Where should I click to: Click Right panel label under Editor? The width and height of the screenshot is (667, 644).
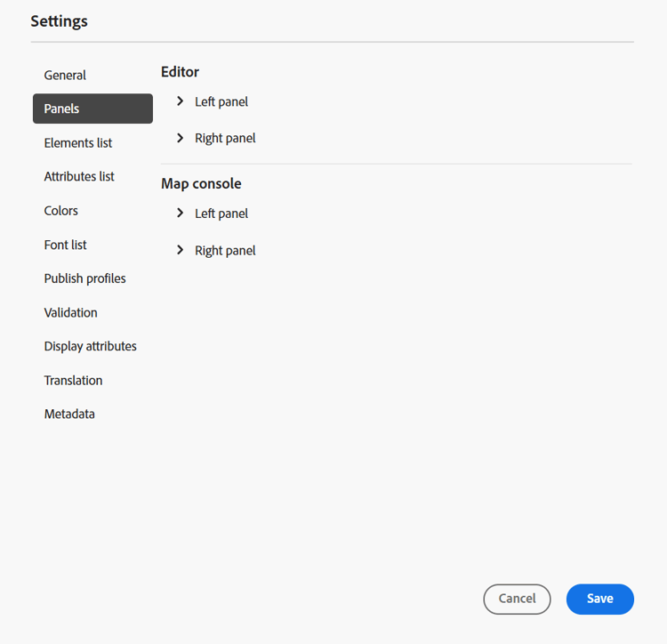click(x=225, y=138)
